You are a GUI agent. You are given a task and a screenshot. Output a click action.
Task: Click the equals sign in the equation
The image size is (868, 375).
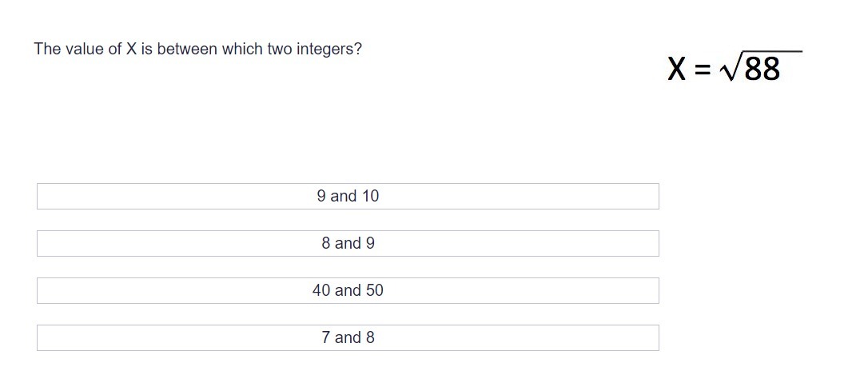pyautogui.click(x=702, y=70)
